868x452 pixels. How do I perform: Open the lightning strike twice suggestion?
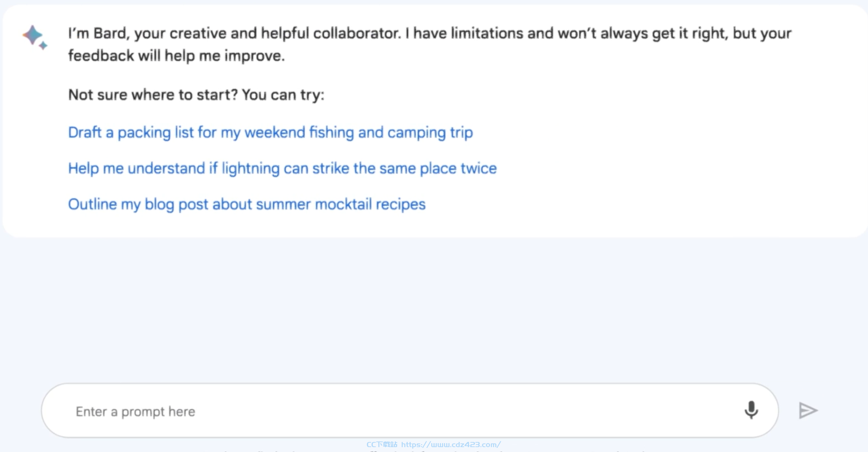coord(282,168)
